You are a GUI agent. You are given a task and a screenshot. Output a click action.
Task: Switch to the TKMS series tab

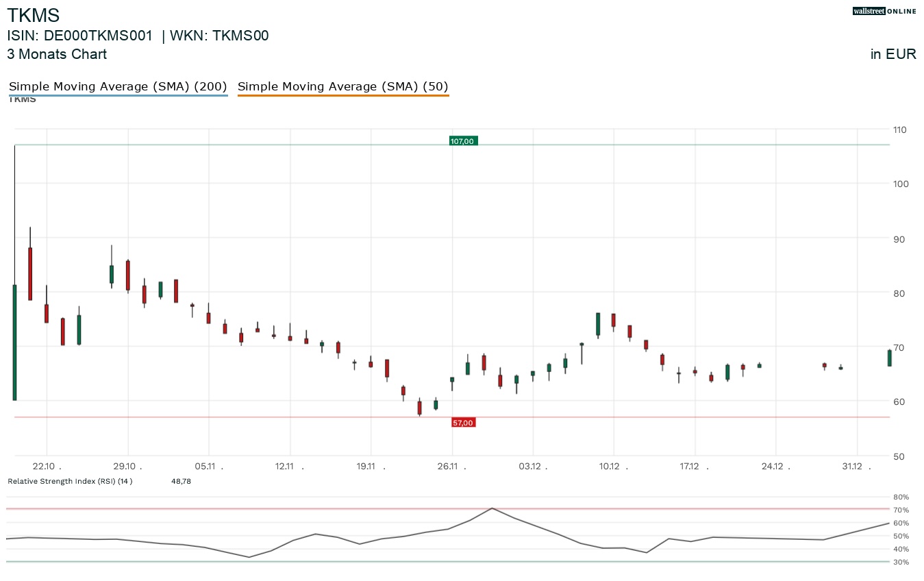[x=21, y=98]
